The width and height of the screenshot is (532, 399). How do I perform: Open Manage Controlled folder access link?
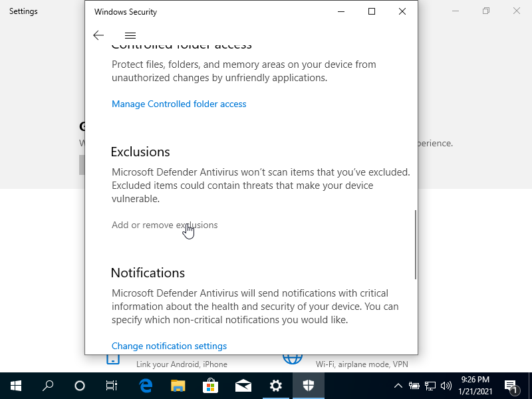click(179, 104)
